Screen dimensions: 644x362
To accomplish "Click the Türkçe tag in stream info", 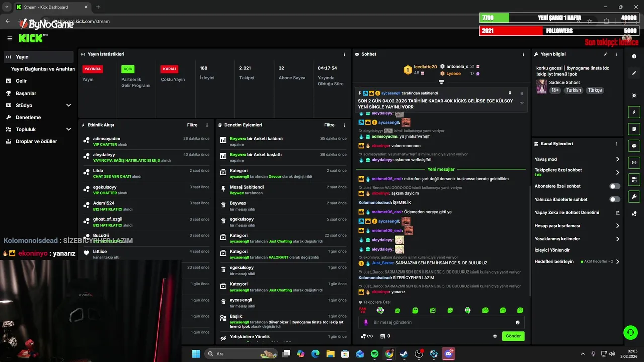I will 595,90.
